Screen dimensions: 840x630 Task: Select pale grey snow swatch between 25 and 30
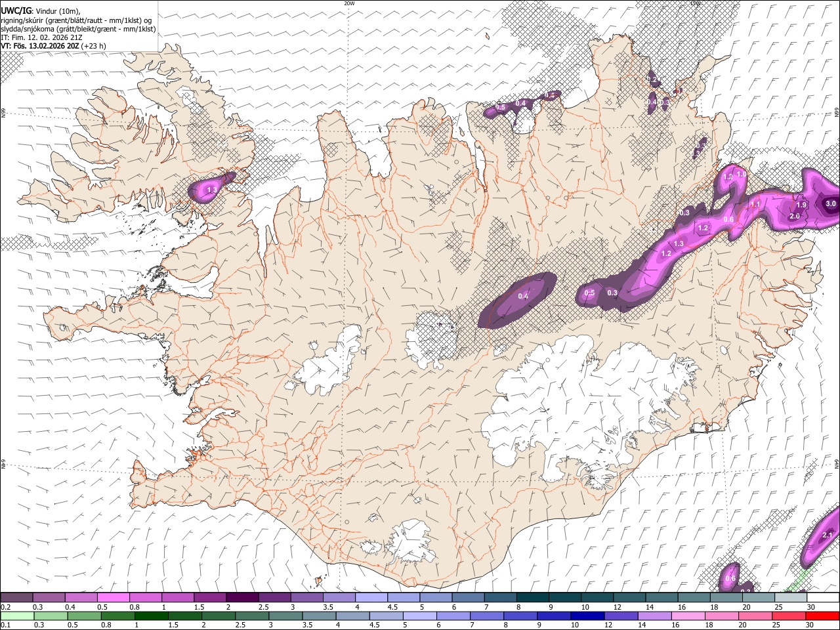pyautogui.click(x=791, y=597)
